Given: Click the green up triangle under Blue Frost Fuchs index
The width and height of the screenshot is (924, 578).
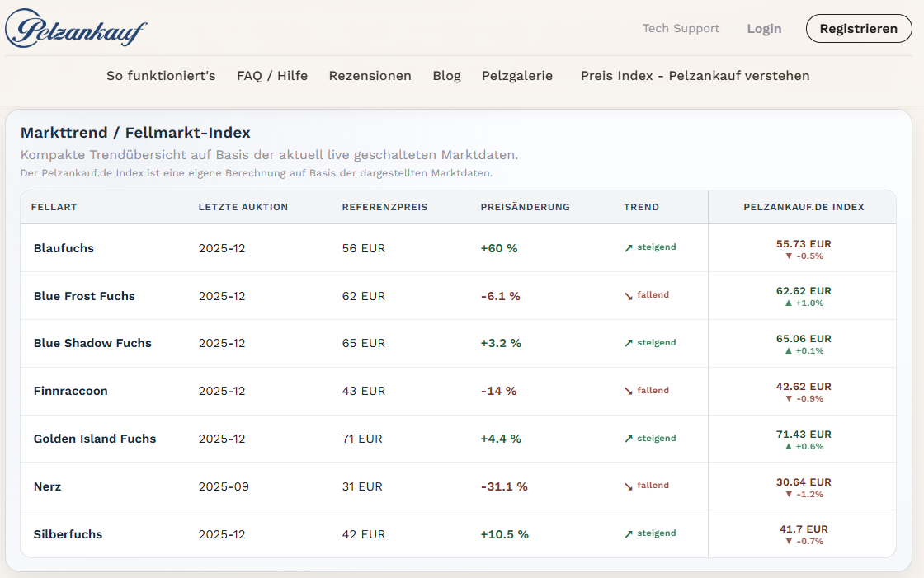Looking at the screenshot, I should click(x=789, y=303).
